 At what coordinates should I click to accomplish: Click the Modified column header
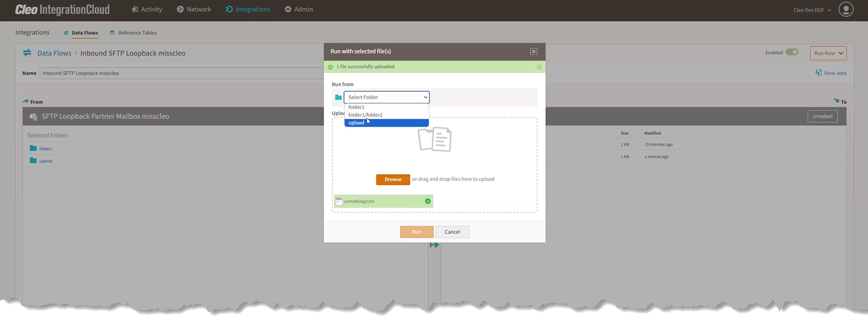click(x=653, y=133)
